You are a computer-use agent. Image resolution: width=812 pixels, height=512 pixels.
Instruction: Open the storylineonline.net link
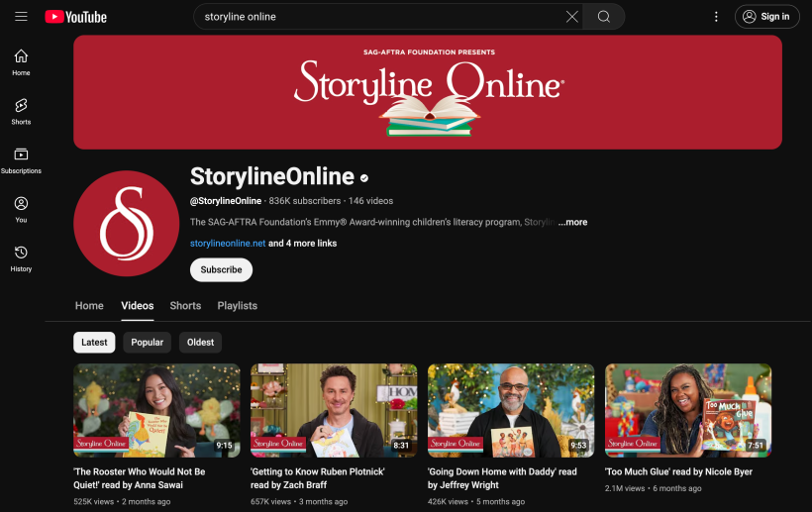tap(228, 244)
